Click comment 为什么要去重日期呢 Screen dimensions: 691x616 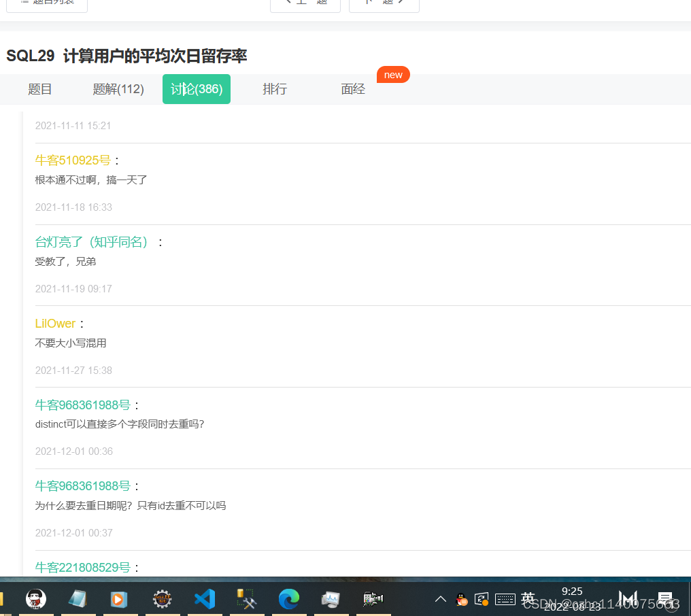point(131,506)
